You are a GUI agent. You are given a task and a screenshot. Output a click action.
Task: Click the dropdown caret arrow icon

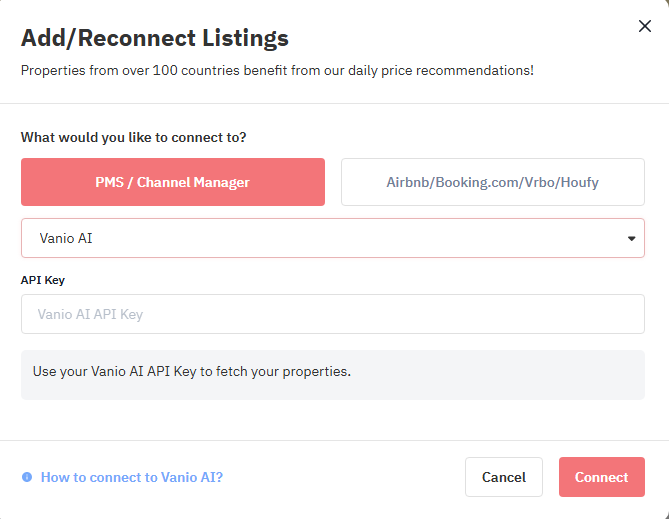click(631, 239)
